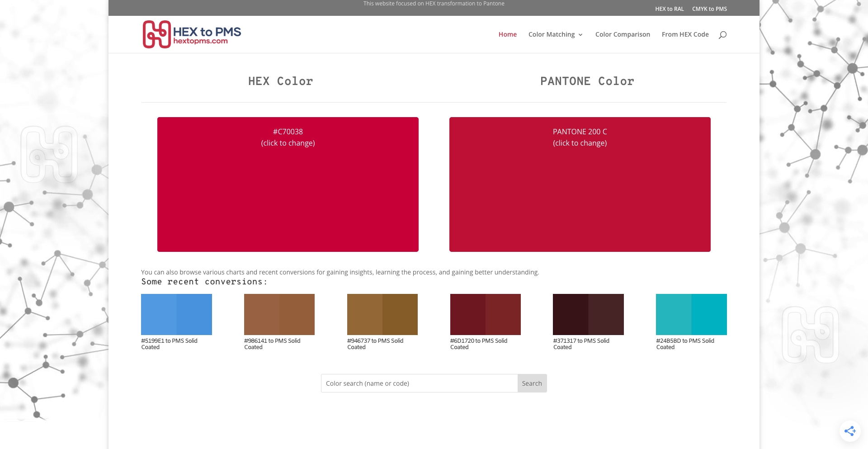Expand the Color Matching dropdown menu
The width and height of the screenshot is (868, 449).
pyautogui.click(x=555, y=34)
